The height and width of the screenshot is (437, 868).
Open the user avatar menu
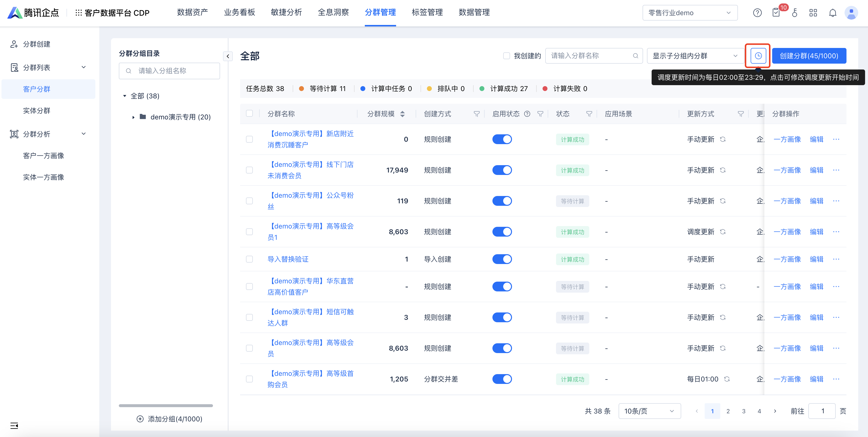851,13
